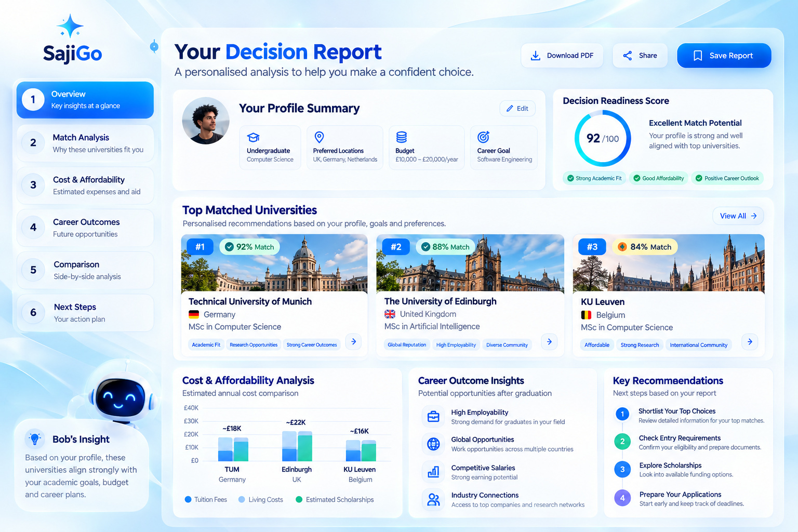
Task: Open the Overview step
Action: pos(85,100)
